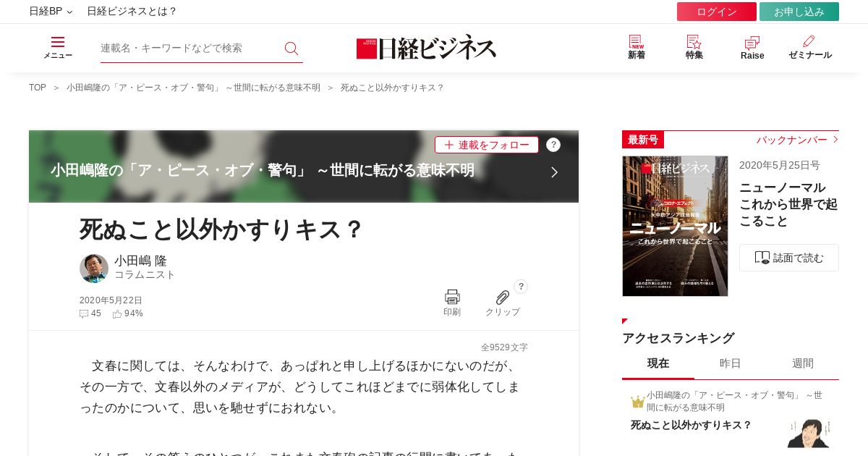The width and height of the screenshot is (868, 456).
Task: Open the hamburger メニュー icon
Action: 58,42
